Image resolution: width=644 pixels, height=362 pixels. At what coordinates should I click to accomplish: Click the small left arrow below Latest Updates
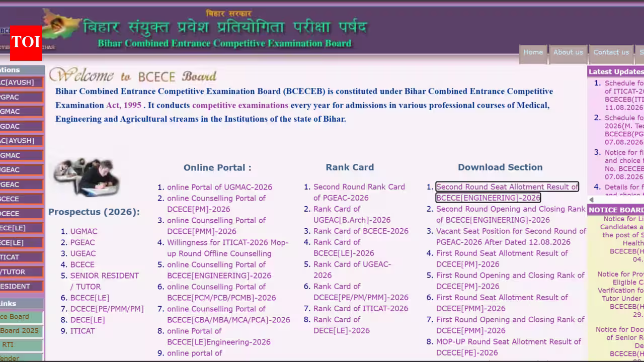click(x=591, y=200)
